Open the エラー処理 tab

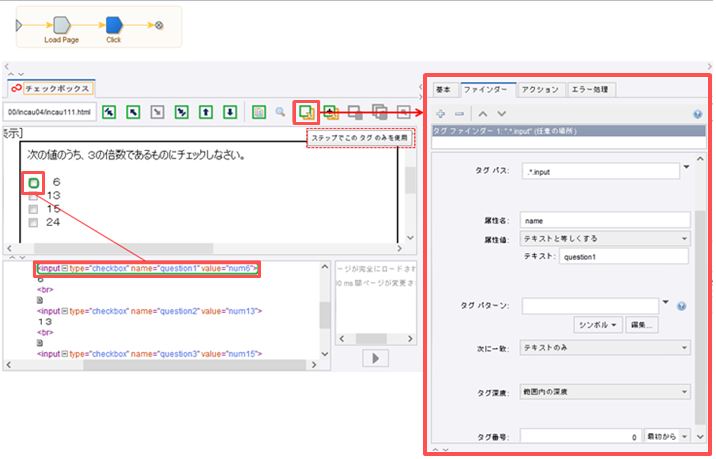coord(593,90)
